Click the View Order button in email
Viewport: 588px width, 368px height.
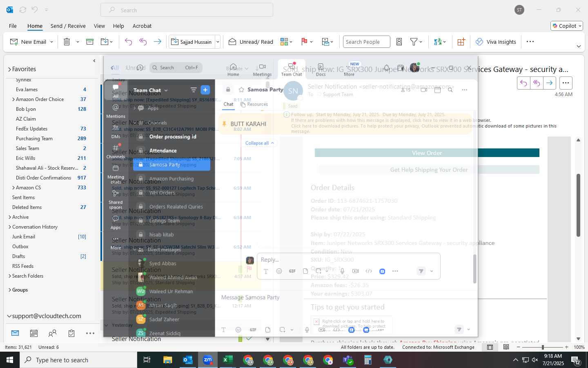pyautogui.click(x=427, y=153)
